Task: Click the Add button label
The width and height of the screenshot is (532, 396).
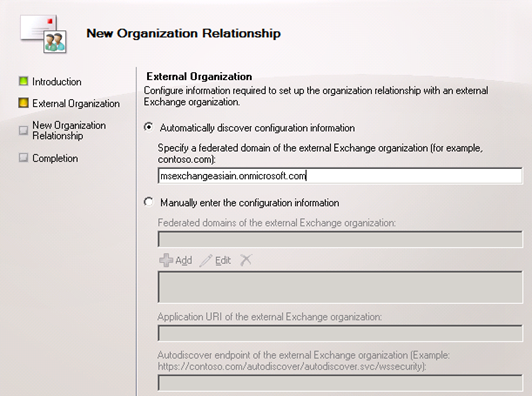Action: (x=184, y=261)
